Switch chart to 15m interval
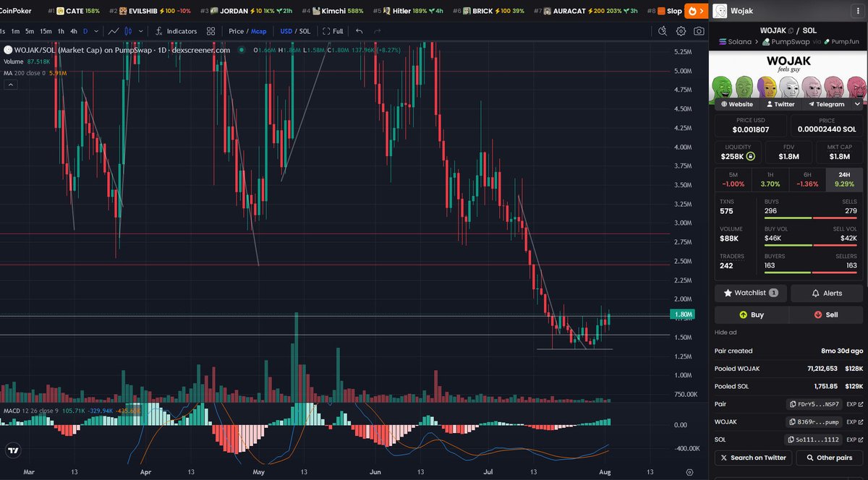This screenshot has height=480, width=868. [46, 31]
